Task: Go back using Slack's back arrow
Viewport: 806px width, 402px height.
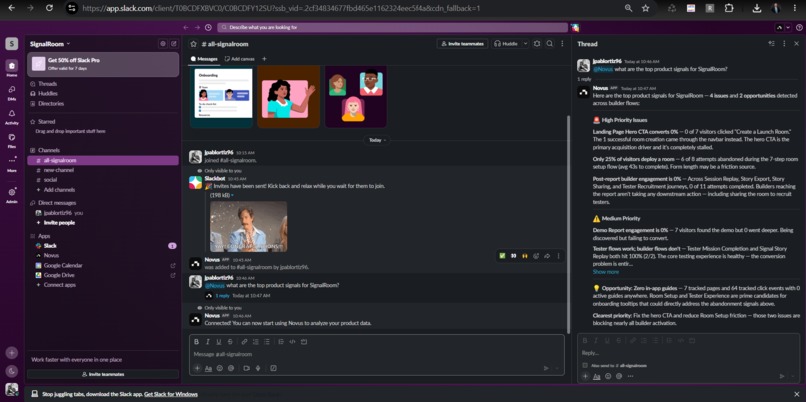Action: pyautogui.click(x=186, y=27)
